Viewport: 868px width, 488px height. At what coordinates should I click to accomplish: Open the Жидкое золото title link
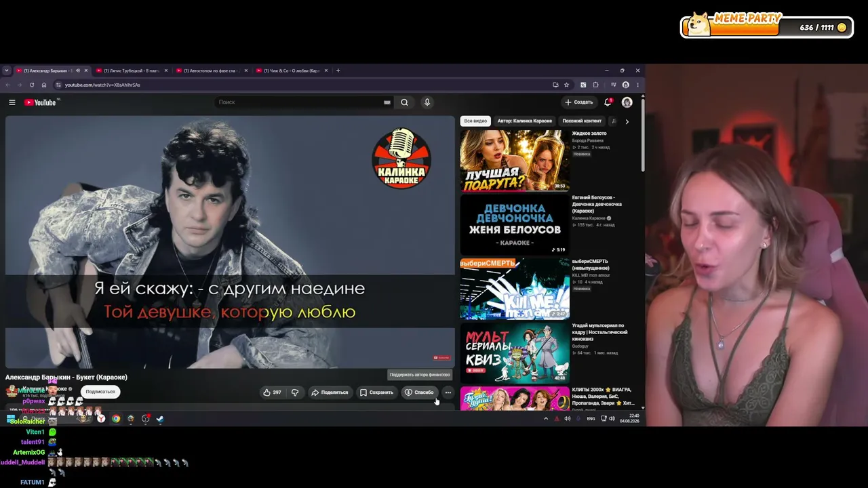pyautogui.click(x=589, y=134)
